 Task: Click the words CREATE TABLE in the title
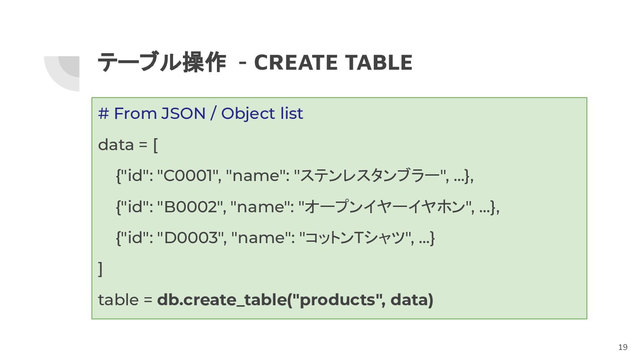point(333,63)
